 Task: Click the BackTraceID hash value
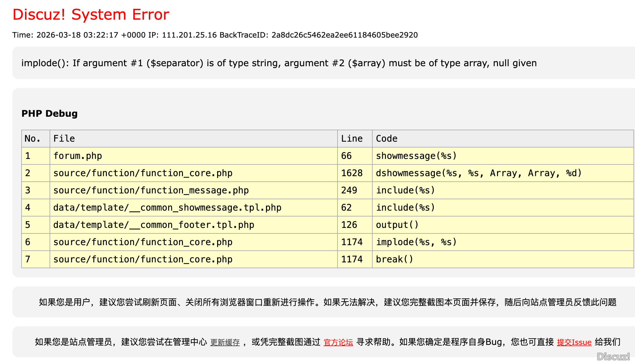click(344, 35)
